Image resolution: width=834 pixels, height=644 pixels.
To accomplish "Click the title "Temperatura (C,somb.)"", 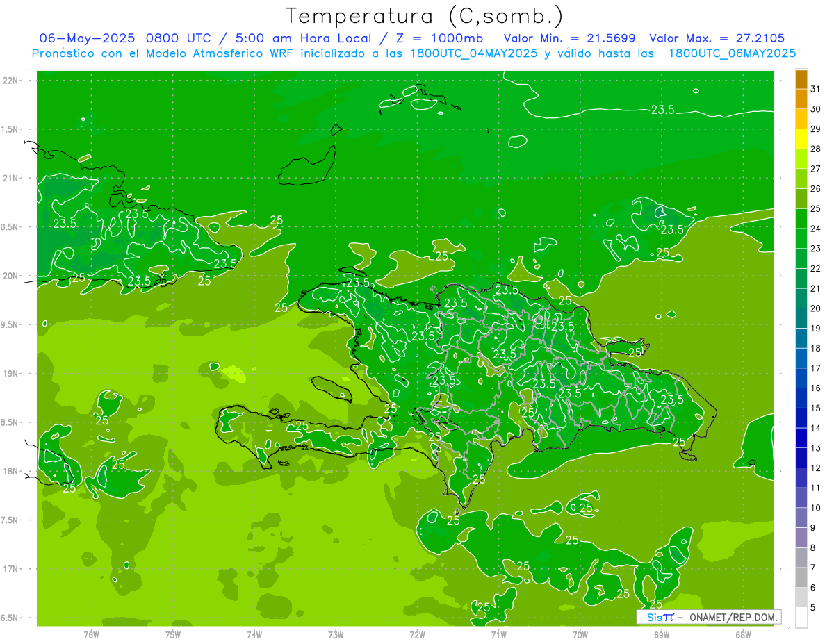I will 424,16.
